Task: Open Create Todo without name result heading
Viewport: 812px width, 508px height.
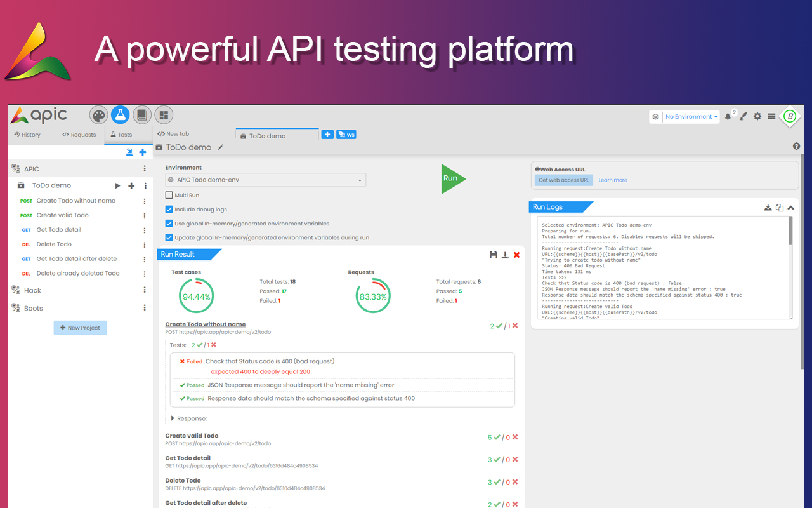Action: [x=206, y=324]
